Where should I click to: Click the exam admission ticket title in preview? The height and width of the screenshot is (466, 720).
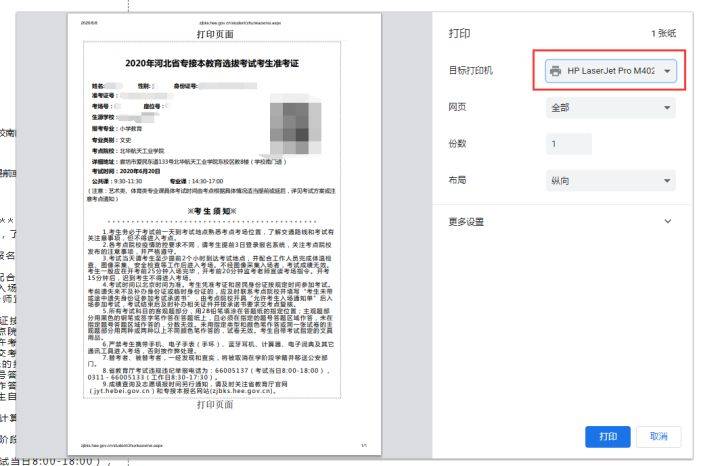[x=212, y=63]
